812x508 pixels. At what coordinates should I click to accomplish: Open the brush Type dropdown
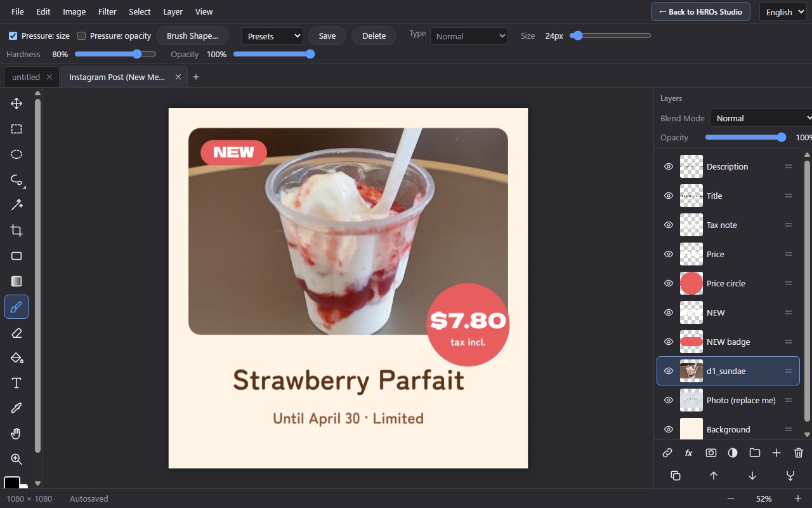pyautogui.click(x=469, y=36)
